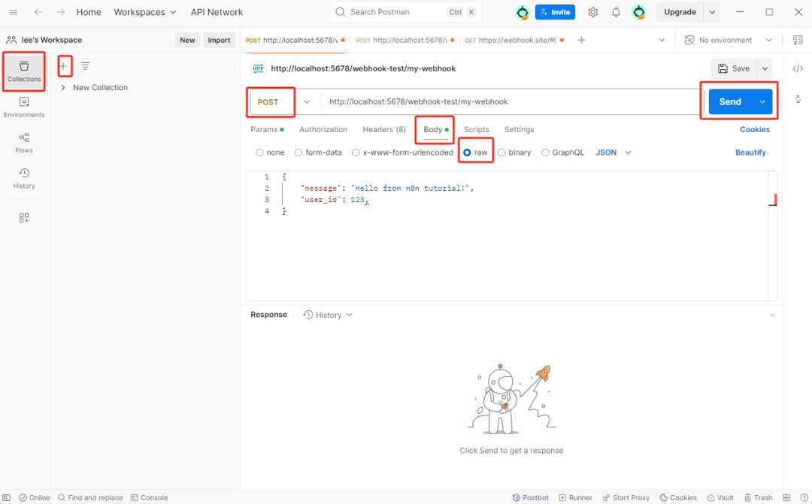Image resolution: width=812 pixels, height=504 pixels.
Task: Click the Send button
Action: tap(730, 102)
